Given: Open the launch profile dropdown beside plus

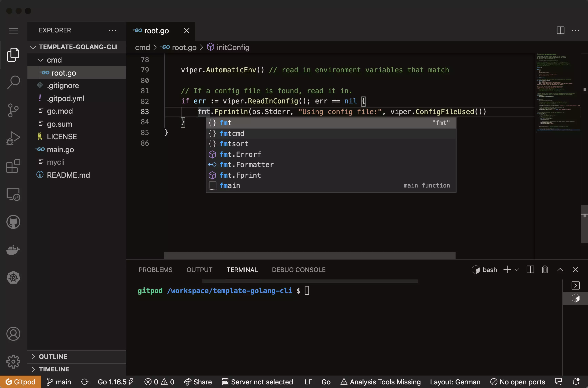Looking at the screenshot, I should coord(517,270).
